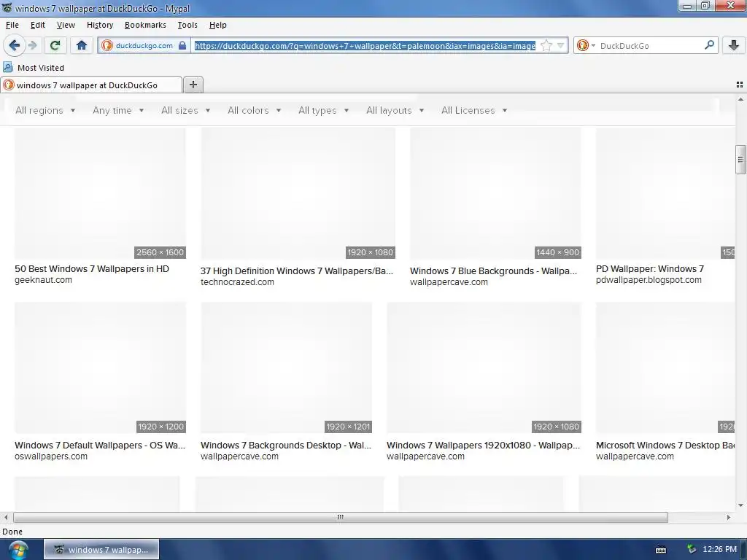747x560 pixels.
Task: Click the vertical scrollbar up arrow
Action: point(740,99)
